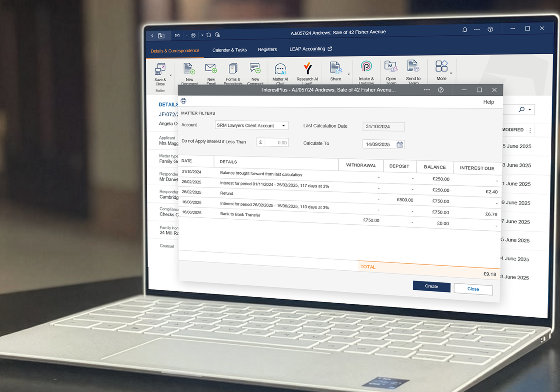The image size is (560, 392).
Task: Open Research AI LawY tool
Action: (x=307, y=69)
